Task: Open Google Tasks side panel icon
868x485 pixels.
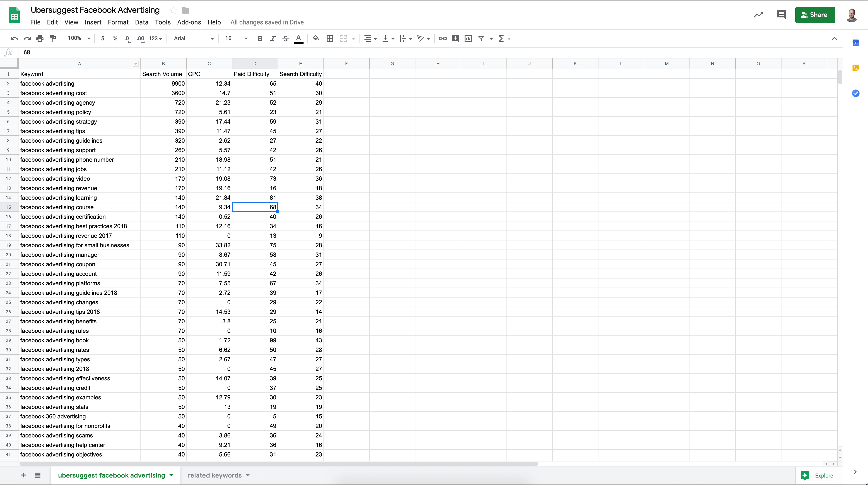Action: [x=856, y=93]
